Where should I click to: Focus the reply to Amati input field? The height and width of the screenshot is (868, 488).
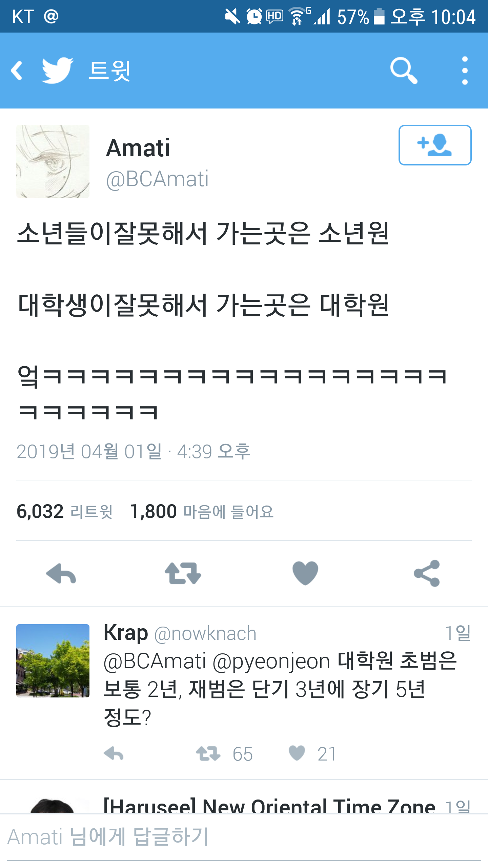[x=244, y=837]
